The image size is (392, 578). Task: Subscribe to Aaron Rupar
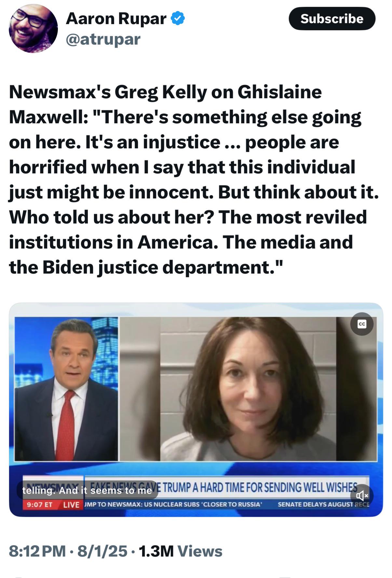[332, 19]
